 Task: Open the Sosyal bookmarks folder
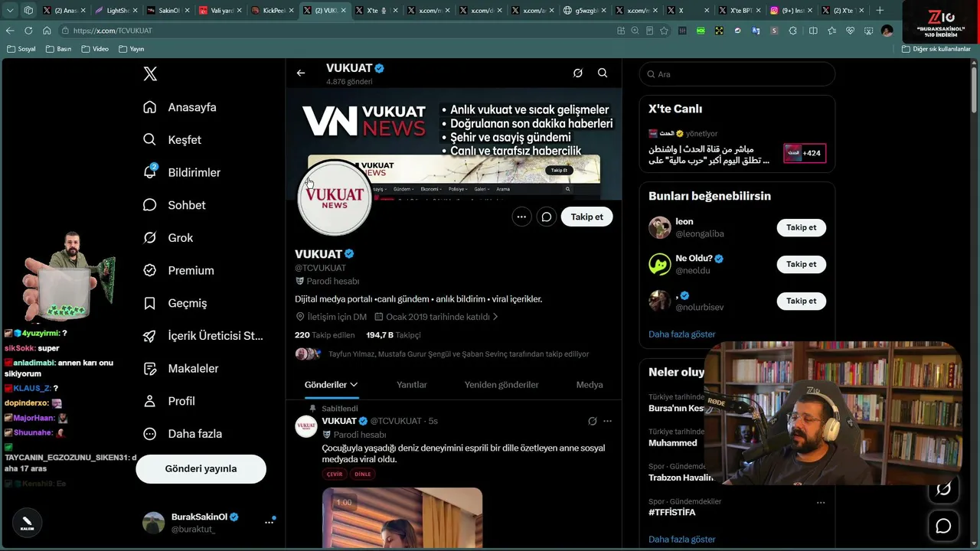[21, 49]
